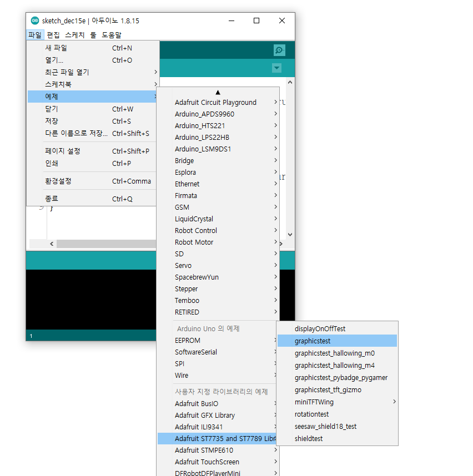Choose 종료 to quit

click(93, 199)
